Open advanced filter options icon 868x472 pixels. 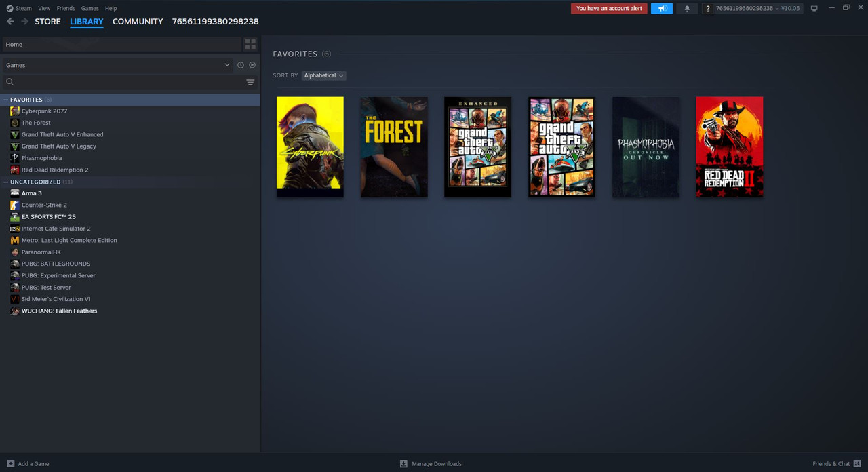(x=250, y=82)
